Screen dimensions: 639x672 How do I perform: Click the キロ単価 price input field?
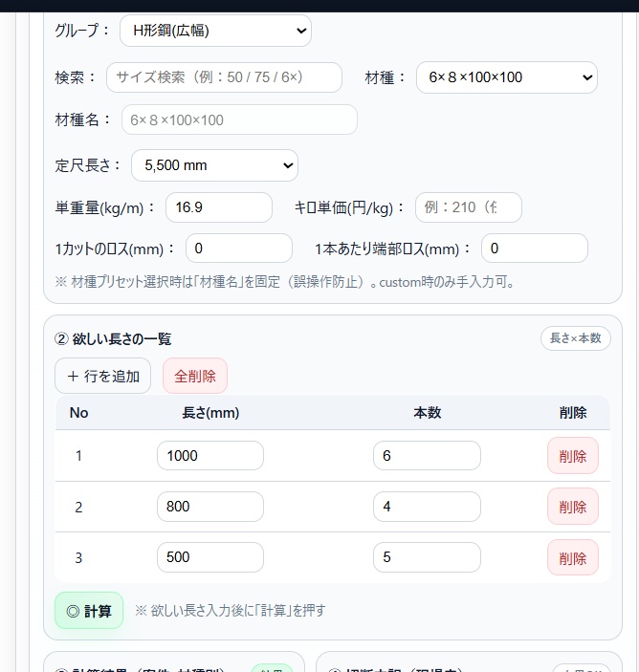coord(469,207)
